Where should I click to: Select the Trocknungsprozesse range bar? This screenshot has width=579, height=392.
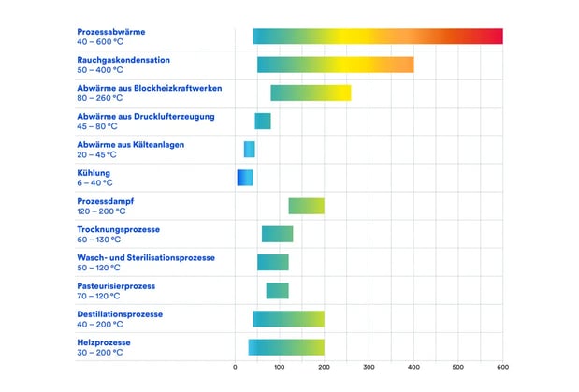tap(277, 234)
